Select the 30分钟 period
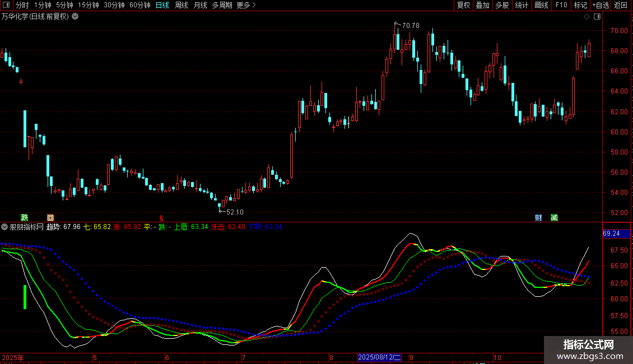Image resolution: width=633 pixels, height=364 pixels. pos(114,5)
